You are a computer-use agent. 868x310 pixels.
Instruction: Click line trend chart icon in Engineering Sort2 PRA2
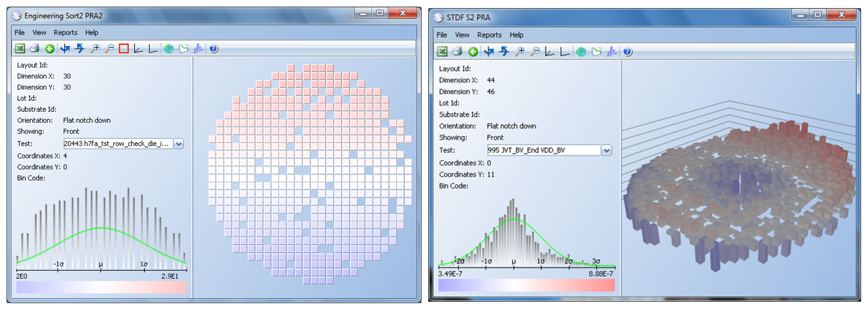coord(183,49)
